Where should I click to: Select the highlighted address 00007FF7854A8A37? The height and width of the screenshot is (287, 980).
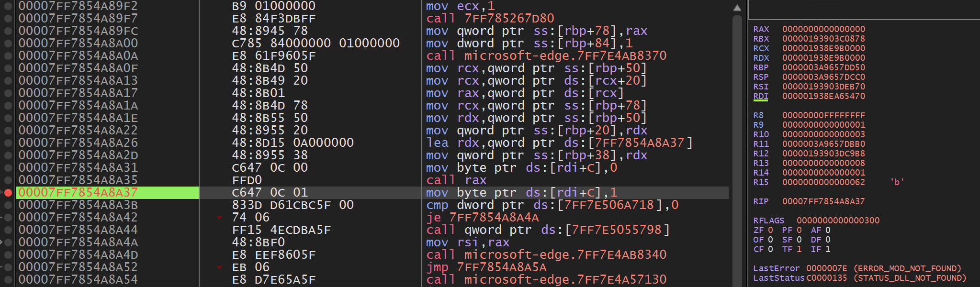(78, 193)
